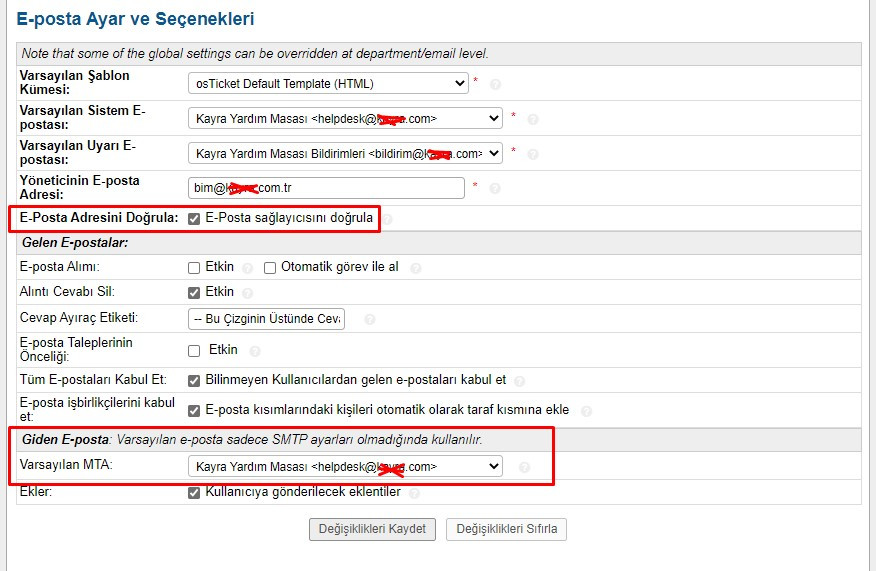The image size is (876, 571).
Task: Enable E-posta Alımı Etkin checkbox
Action: point(194,268)
